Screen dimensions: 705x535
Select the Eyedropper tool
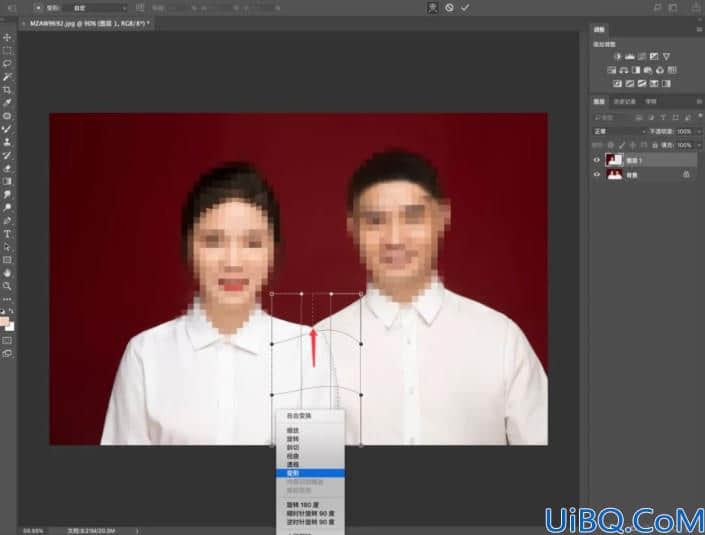point(7,103)
